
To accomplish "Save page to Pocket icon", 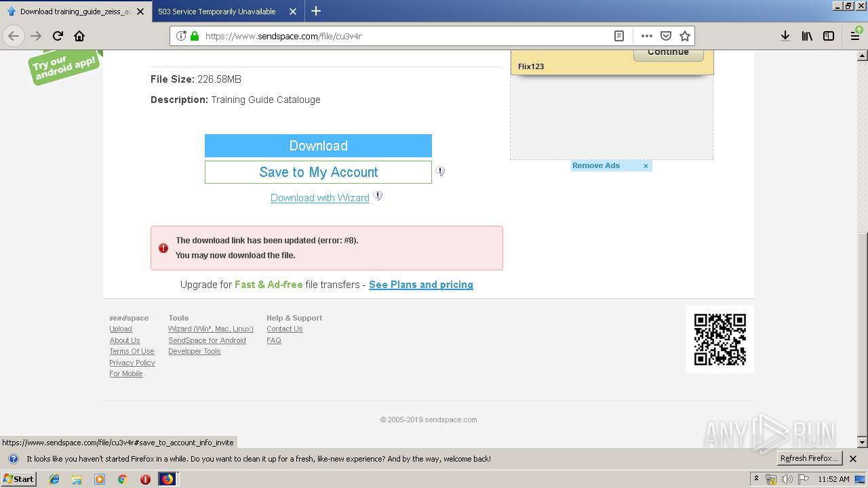I will 666,36.
